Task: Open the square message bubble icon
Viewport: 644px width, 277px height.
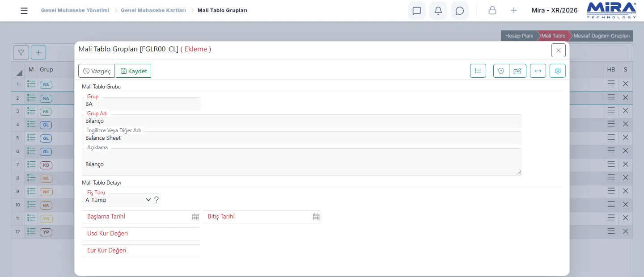Action: click(417, 11)
